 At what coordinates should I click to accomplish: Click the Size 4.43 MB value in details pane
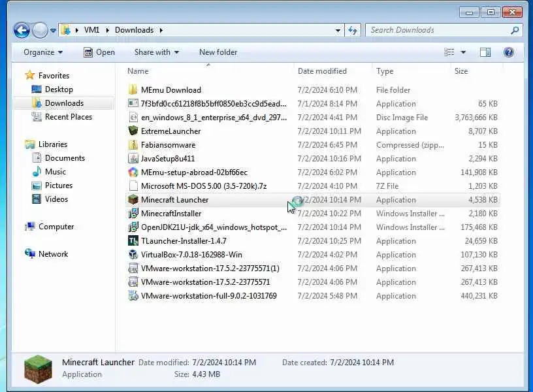click(x=206, y=374)
